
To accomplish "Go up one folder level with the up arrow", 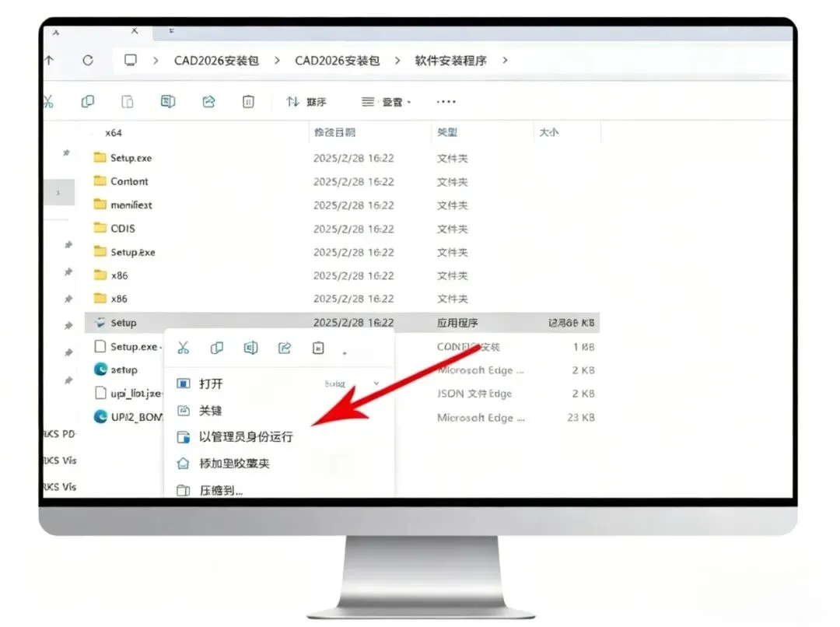I will [49, 60].
